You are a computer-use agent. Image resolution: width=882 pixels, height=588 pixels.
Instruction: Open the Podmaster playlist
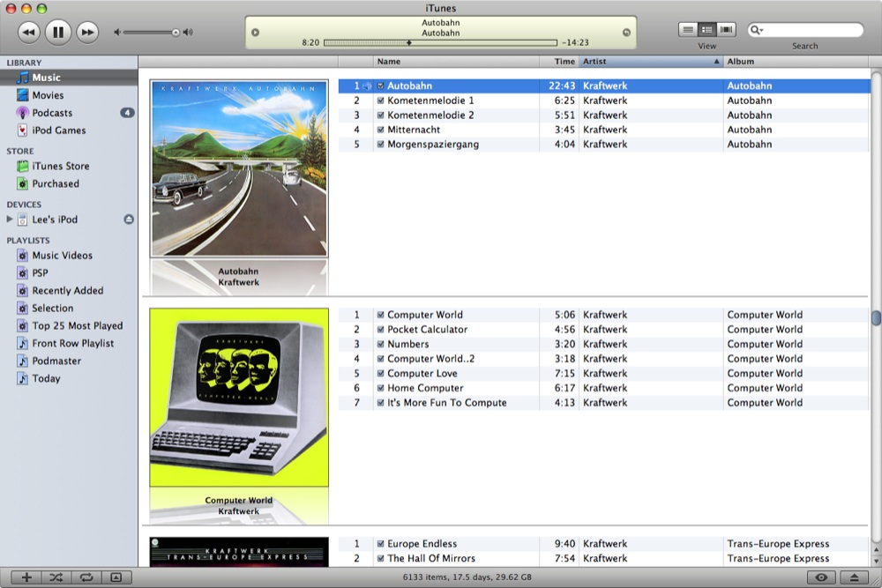[69, 361]
